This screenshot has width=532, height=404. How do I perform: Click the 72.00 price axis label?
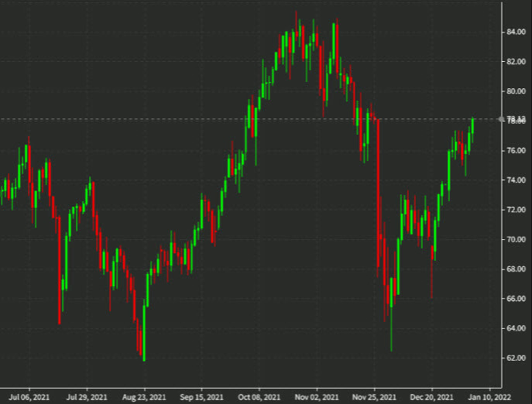516,210
